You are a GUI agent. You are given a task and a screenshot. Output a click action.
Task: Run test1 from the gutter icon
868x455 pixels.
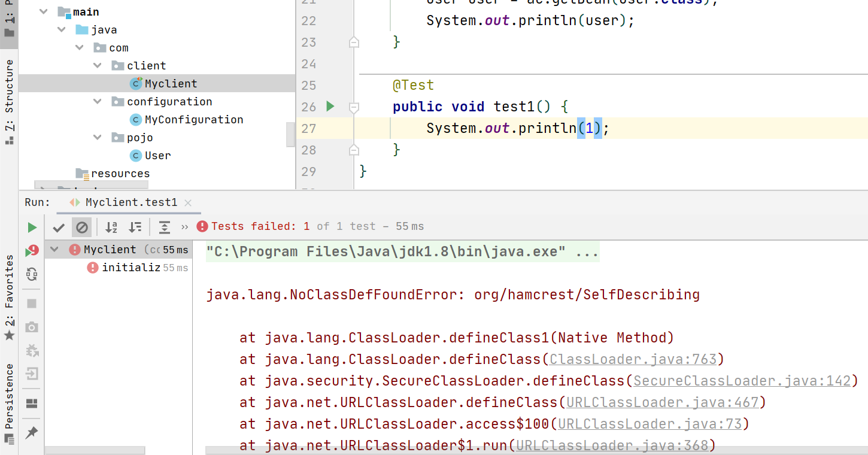pos(330,107)
